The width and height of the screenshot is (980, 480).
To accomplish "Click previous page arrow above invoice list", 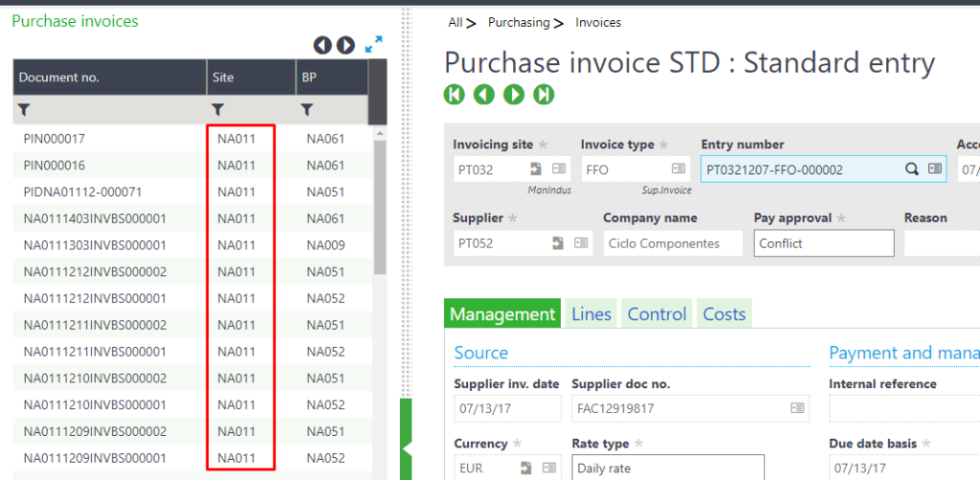I will point(323,45).
